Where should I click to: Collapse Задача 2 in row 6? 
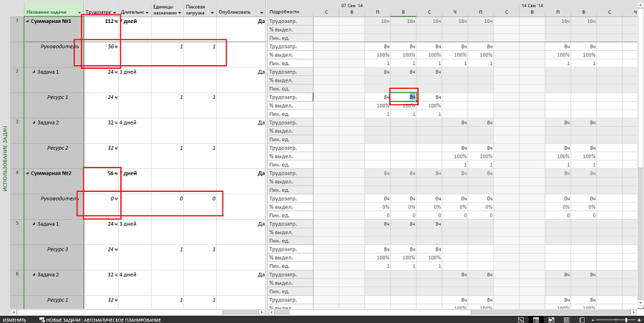(x=34, y=274)
